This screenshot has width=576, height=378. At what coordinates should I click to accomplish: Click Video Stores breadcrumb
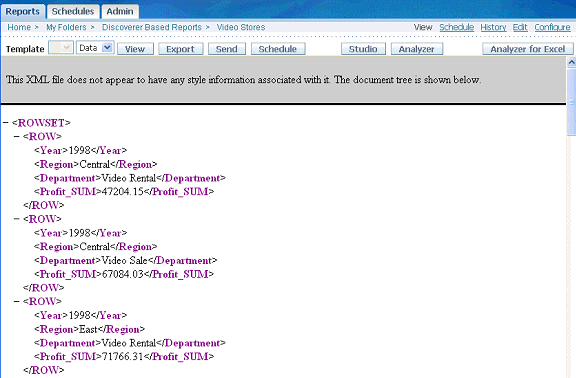[x=241, y=27]
